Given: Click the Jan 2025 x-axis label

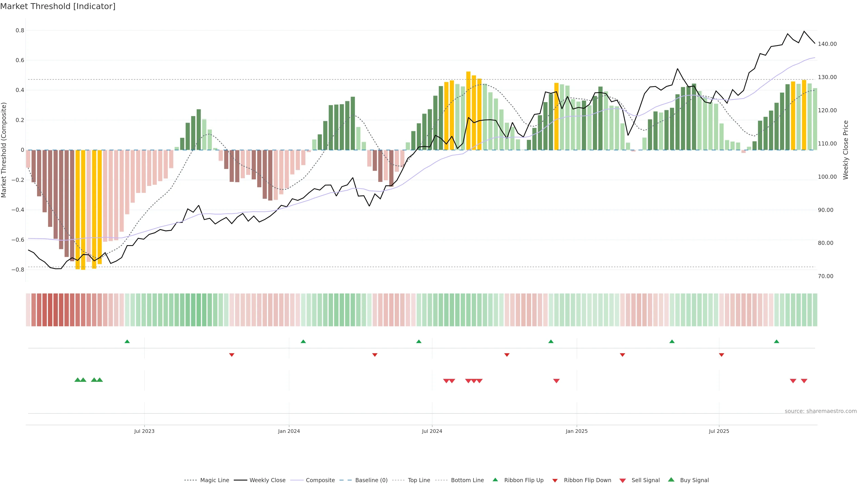Looking at the screenshot, I should [x=577, y=431].
